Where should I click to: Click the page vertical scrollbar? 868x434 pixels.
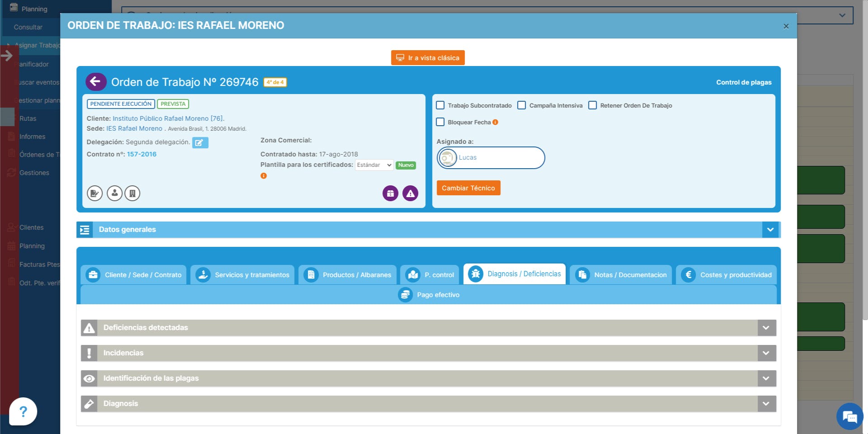click(x=865, y=160)
